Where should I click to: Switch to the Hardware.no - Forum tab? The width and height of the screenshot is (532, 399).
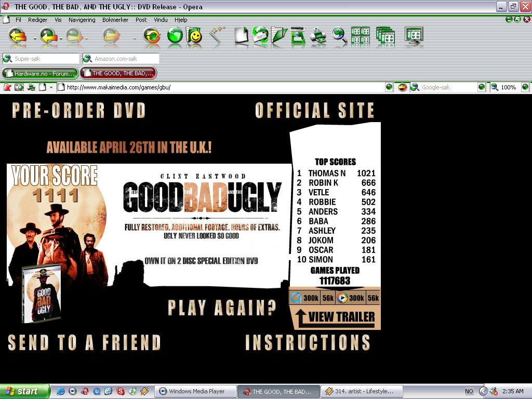coord(41,73)
